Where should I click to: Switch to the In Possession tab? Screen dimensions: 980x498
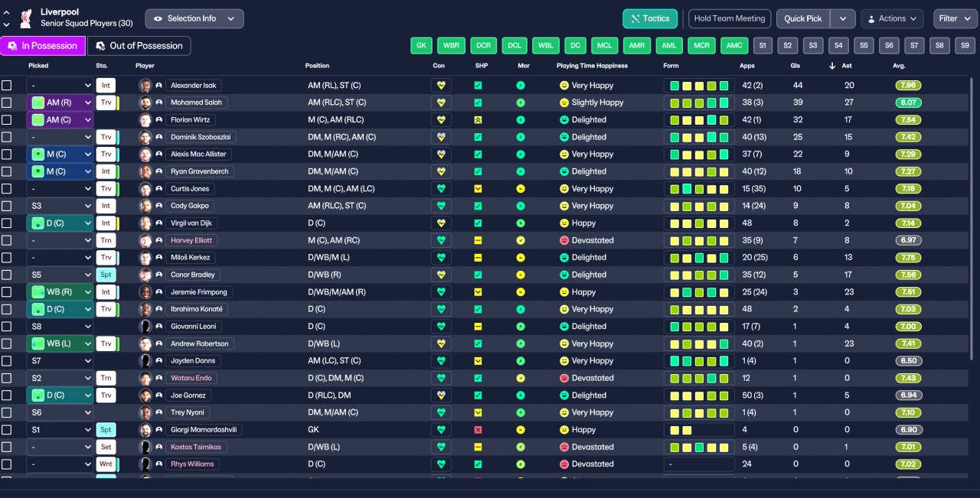pos(43,46)
